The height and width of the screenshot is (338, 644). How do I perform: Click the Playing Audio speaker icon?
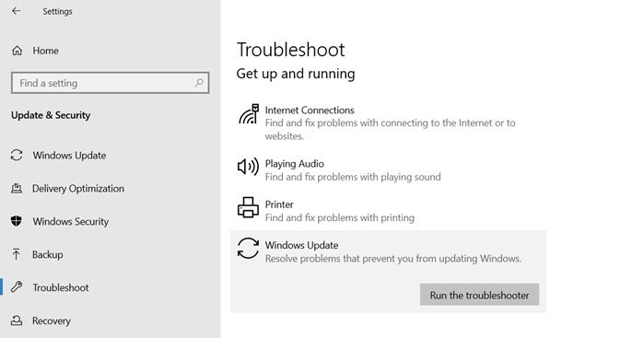248,167
